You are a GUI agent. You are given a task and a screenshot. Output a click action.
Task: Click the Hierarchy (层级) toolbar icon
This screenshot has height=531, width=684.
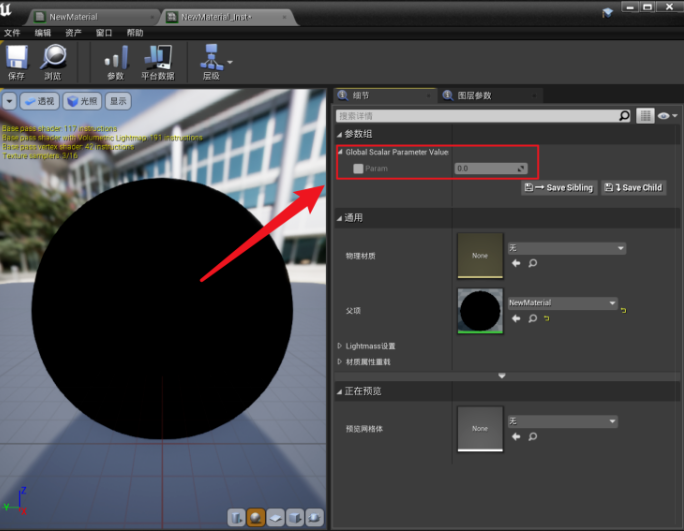point(211,62)
